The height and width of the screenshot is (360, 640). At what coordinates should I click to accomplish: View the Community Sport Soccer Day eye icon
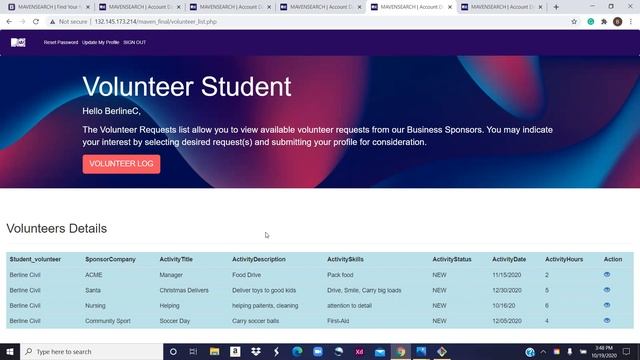click(x=607, y=320)
